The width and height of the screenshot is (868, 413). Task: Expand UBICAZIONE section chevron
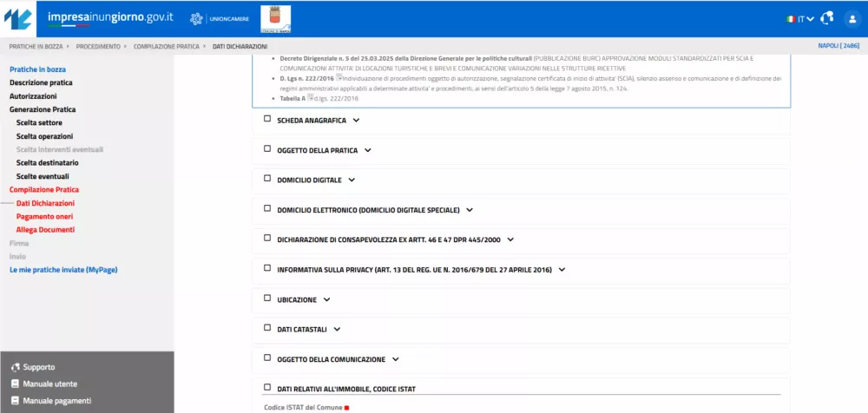pos(326,299)
